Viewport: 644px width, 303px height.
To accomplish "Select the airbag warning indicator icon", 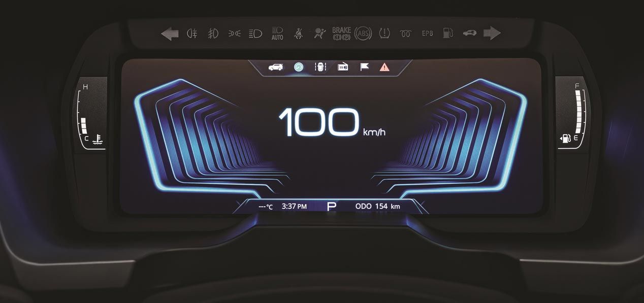I will pos(320,32).
